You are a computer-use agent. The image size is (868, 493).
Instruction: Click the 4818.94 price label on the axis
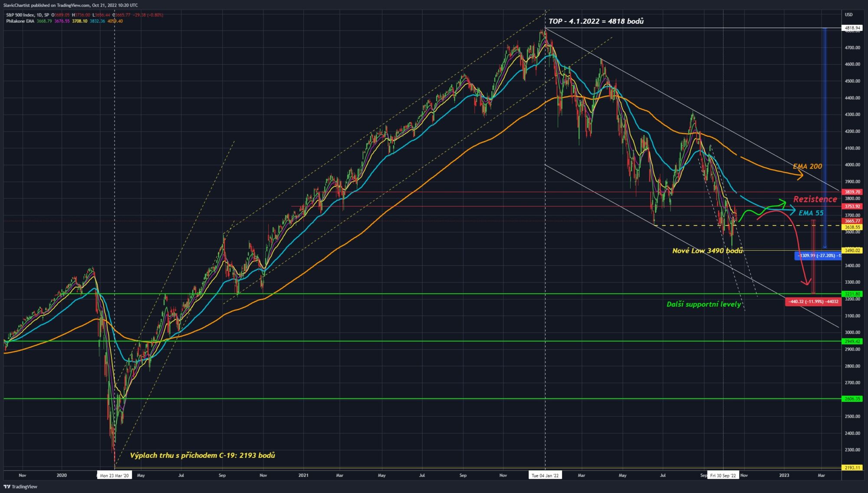852,28
